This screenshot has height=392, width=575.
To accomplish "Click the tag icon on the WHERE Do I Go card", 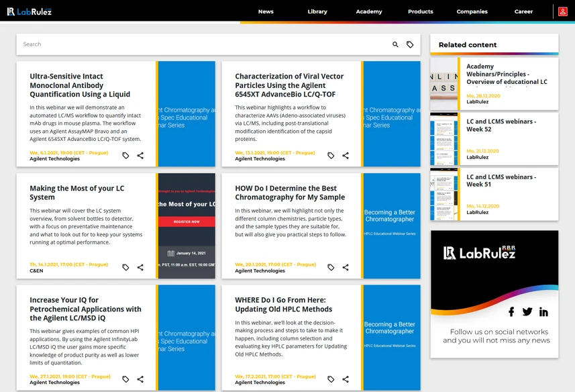I will point(331,379).
